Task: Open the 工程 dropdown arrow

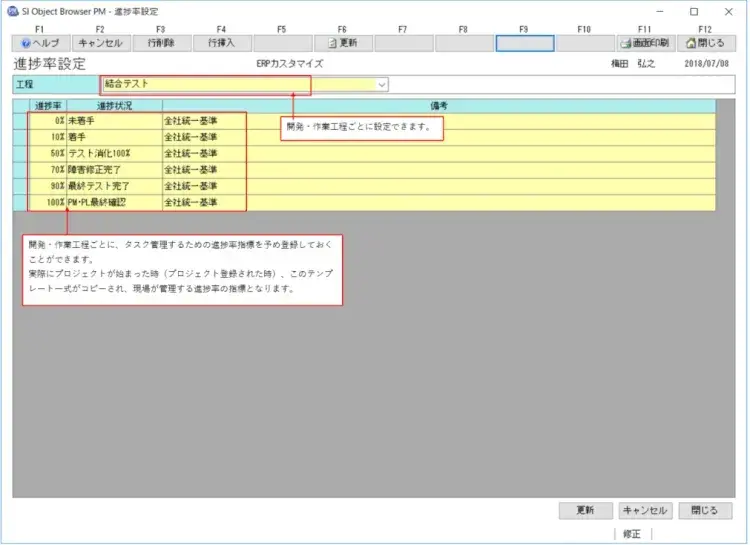Action: point(382,85)
